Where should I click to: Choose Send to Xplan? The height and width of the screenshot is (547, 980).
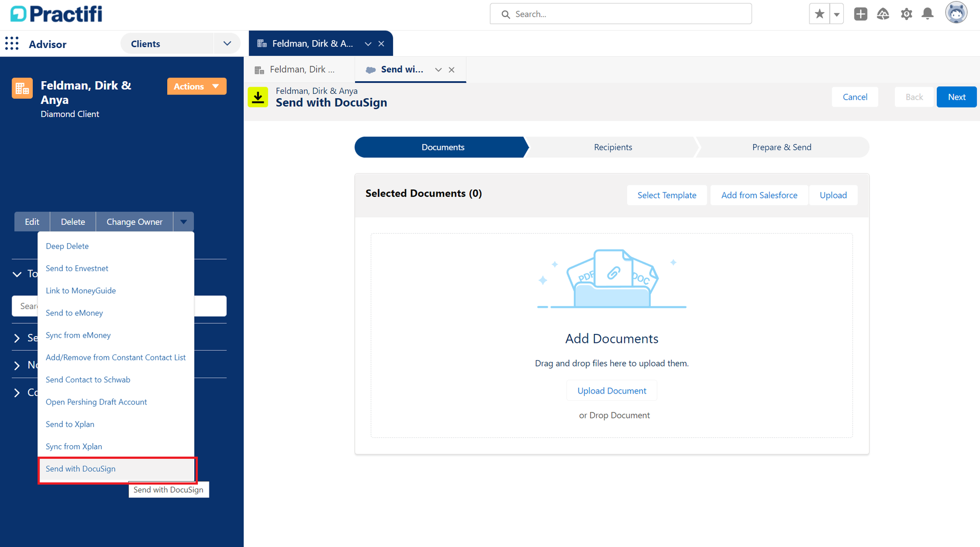pos(116,424)
